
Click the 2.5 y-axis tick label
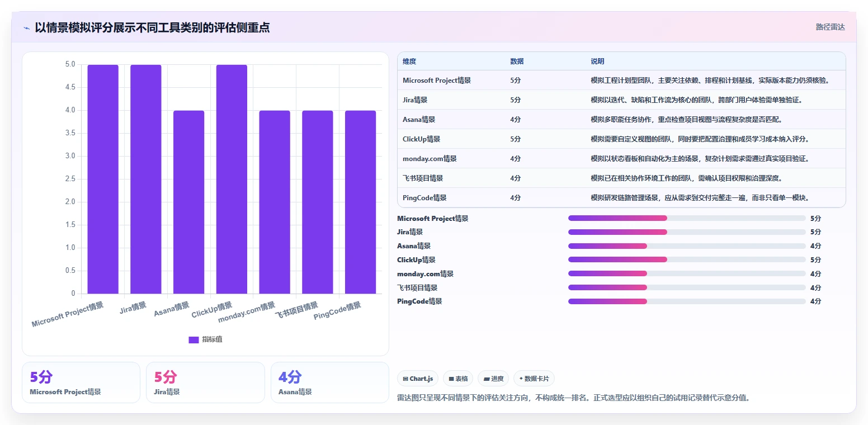(70, 179)
